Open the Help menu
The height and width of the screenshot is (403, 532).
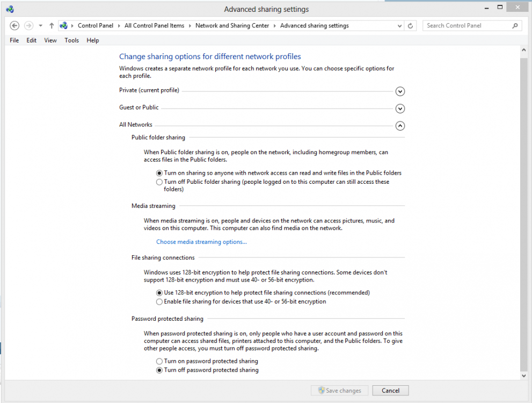pos(93,40)
